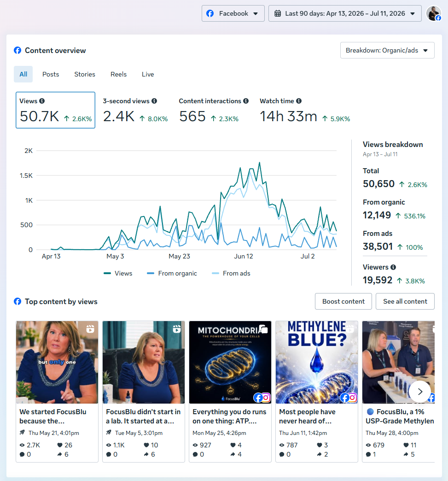This screenshot has height=481, width=448.
Task: Toggle the From ads legend item
Action: point(231,273)
